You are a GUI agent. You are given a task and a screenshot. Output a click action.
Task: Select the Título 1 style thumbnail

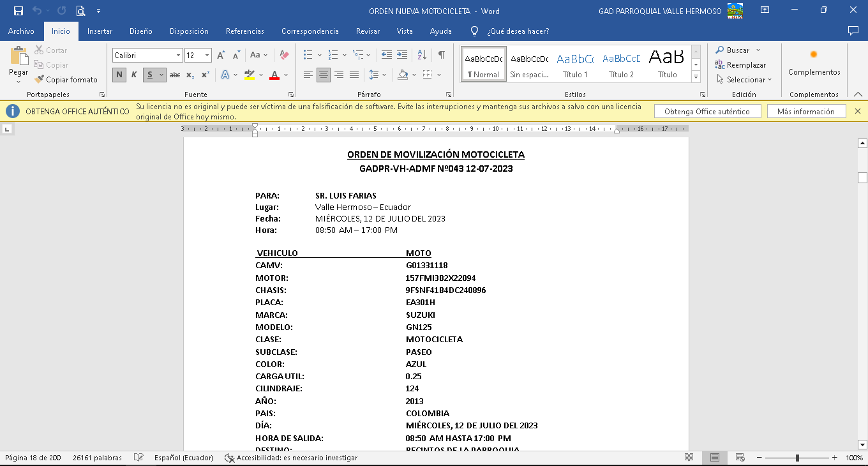575,64
